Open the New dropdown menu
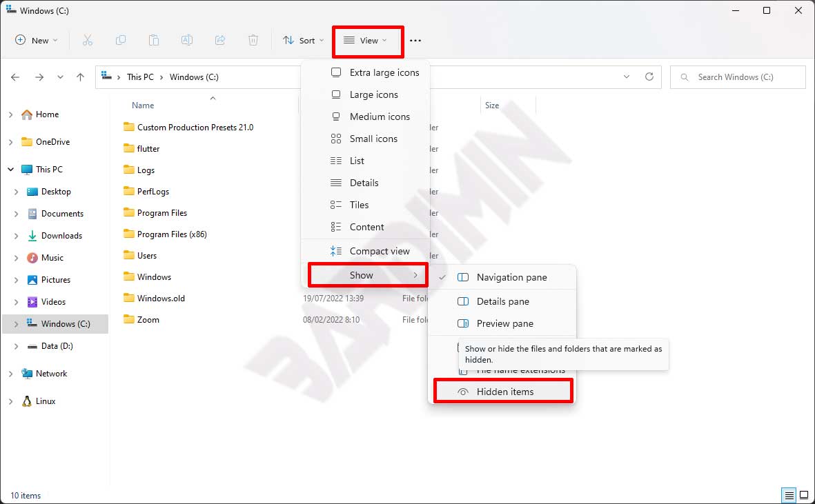The width and height of the screenshot is (815, 504). [x=36, y=40]
